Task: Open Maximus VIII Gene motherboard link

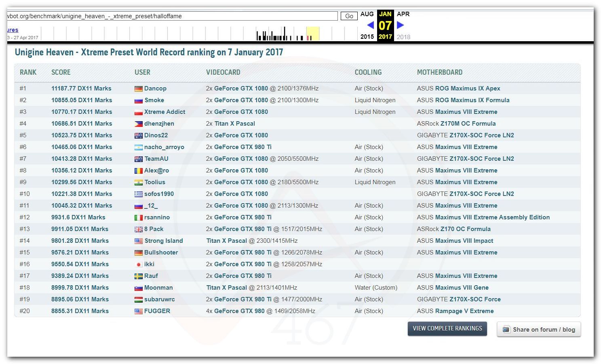Action: (462, 288)
